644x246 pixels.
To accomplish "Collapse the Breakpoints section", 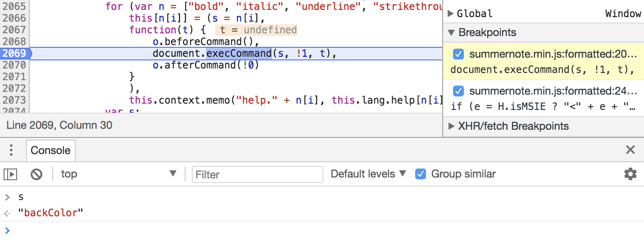I will tap(450, 32).
